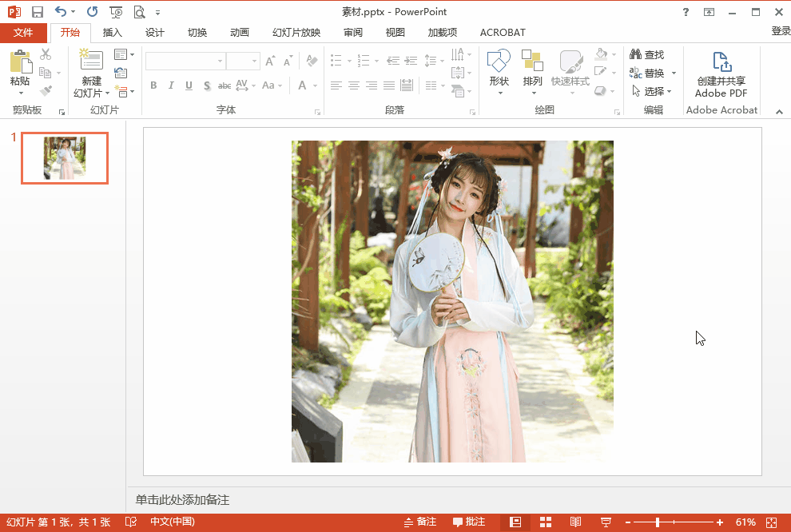Activate the Format Painter brush

coord(46,91)
